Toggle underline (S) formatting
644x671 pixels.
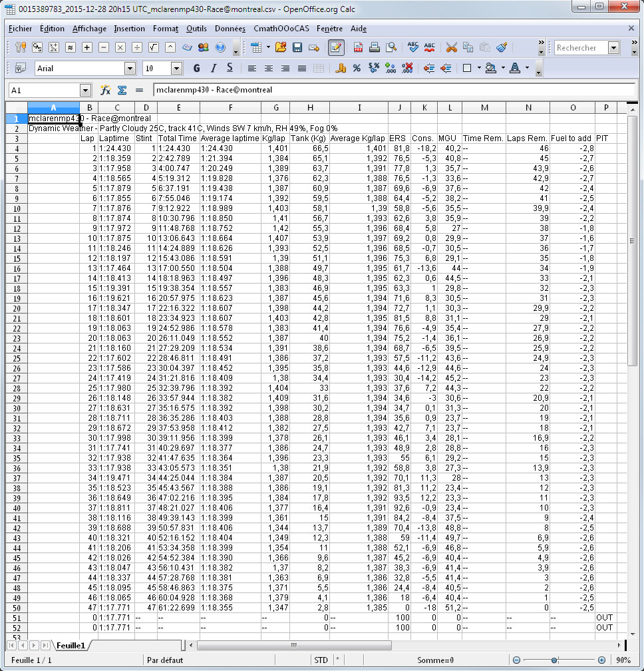click(x=230, y=69)
